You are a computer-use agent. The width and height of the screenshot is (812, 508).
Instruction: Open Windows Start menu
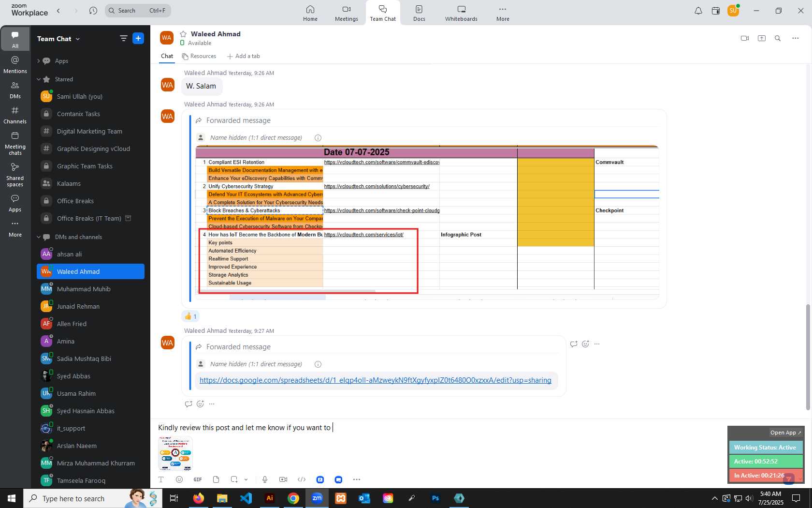12,498
